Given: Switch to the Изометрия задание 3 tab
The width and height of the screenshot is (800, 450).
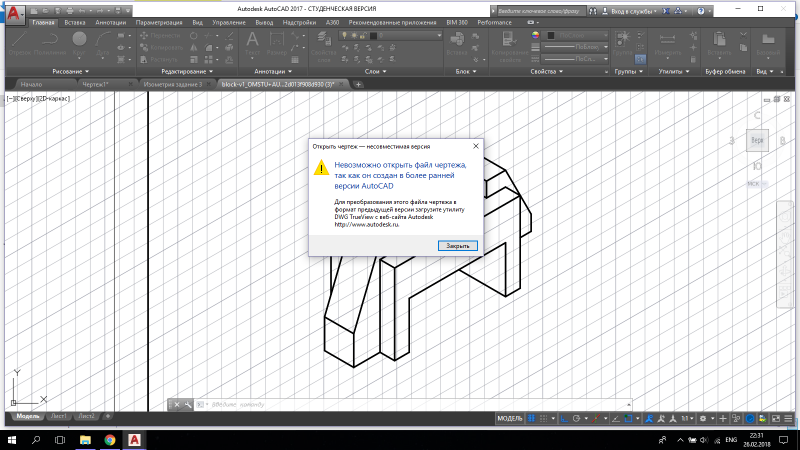Looking at the screenshot, I should tap(173, 84).
